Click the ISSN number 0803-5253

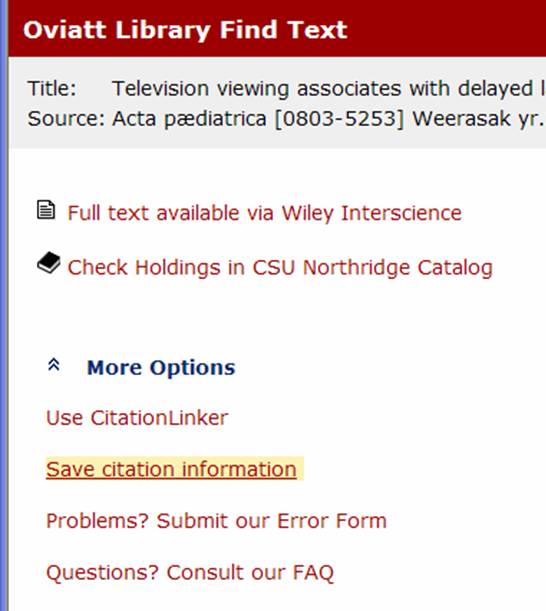(x=339, y=119)
